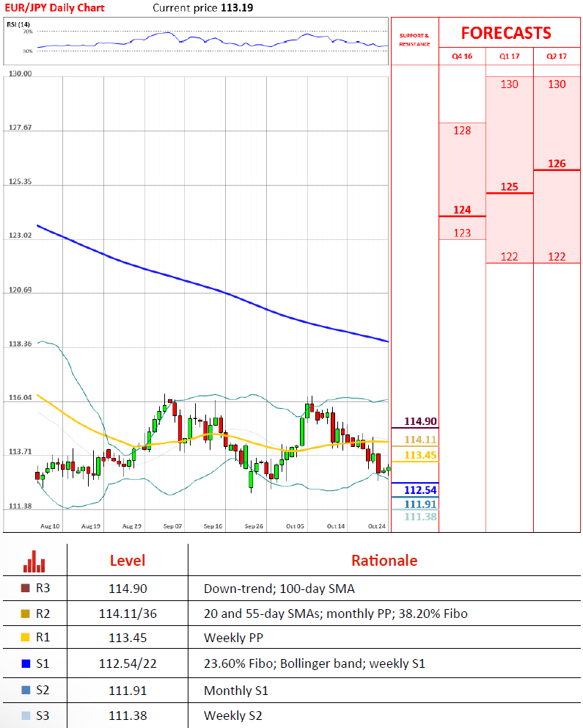Screen dimensions: 583x728
Task: Click the 111.91 level table cell
Action: point(128,691)
